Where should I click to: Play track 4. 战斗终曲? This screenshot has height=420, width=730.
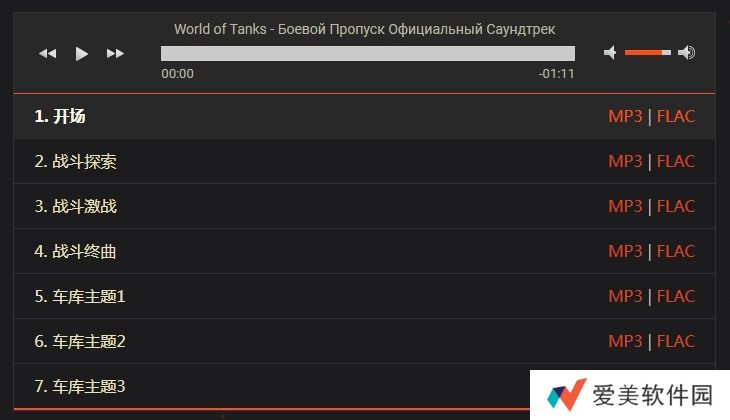point(75,251)
